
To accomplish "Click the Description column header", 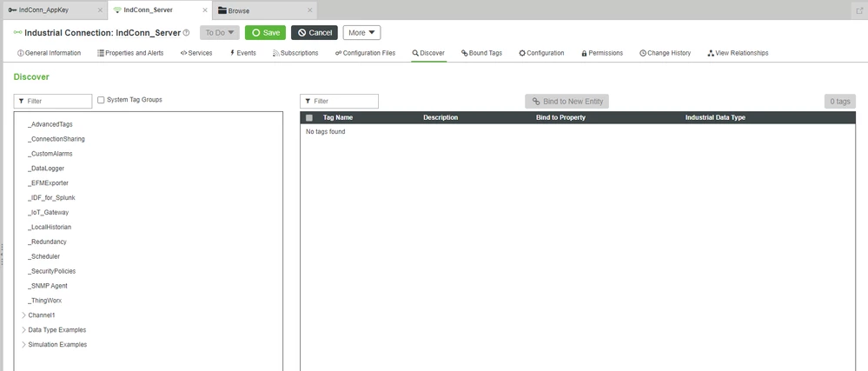I will [x=441, y=117].
